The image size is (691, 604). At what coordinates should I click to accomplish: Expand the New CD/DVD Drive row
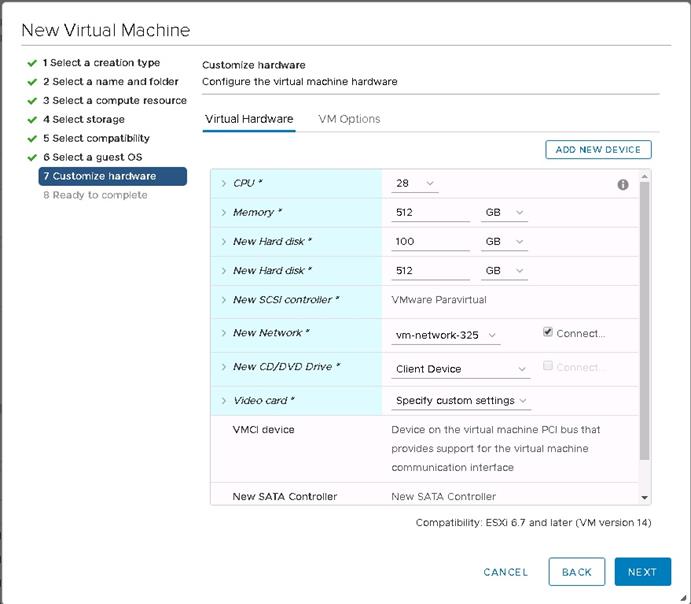tap(223, 367)
